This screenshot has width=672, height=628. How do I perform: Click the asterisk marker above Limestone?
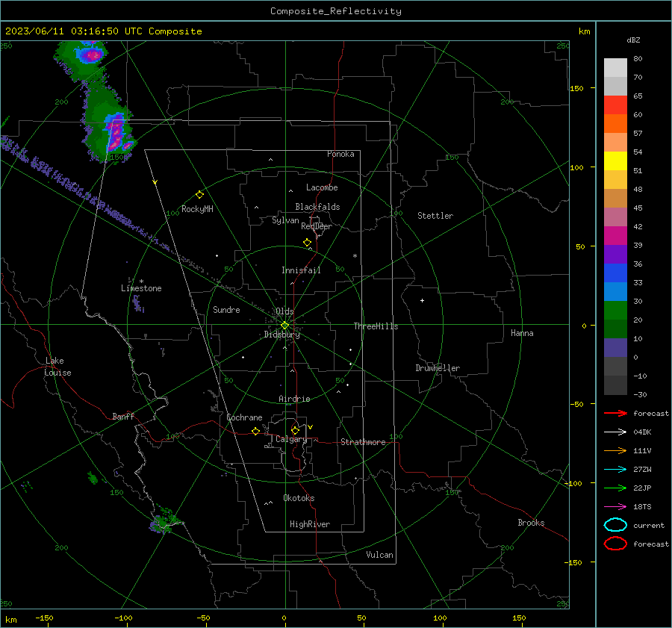coord(141,282)
